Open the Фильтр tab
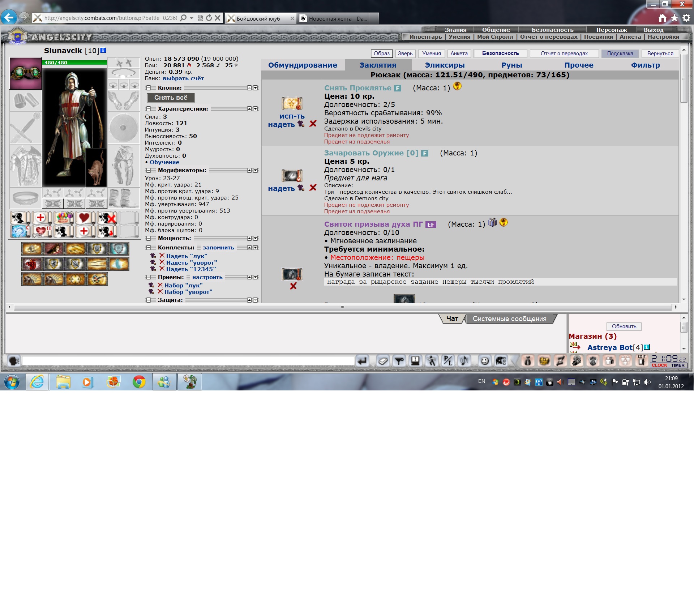The height and width of the screenshot is (616, 694). pos(645,65)
